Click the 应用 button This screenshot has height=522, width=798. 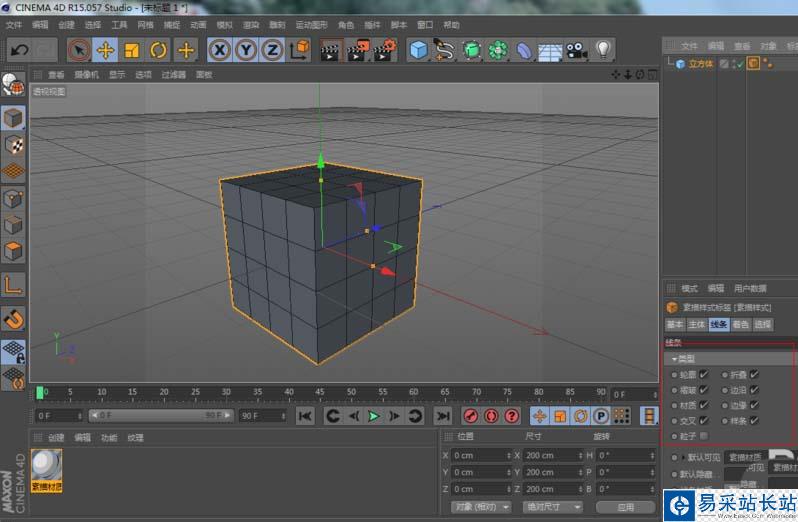pos(625,507)
